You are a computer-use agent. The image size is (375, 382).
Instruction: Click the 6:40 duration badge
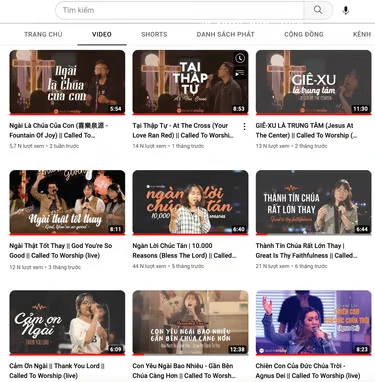(x=239, y=229)
